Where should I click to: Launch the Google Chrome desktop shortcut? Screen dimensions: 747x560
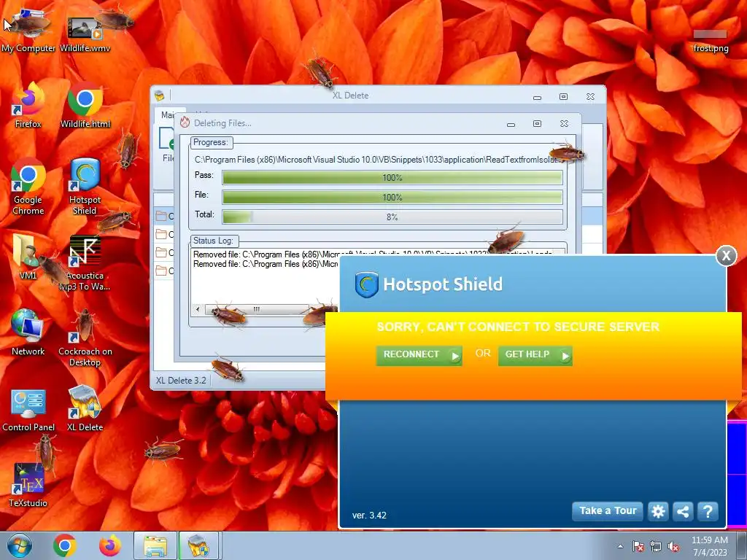point(28,187)
